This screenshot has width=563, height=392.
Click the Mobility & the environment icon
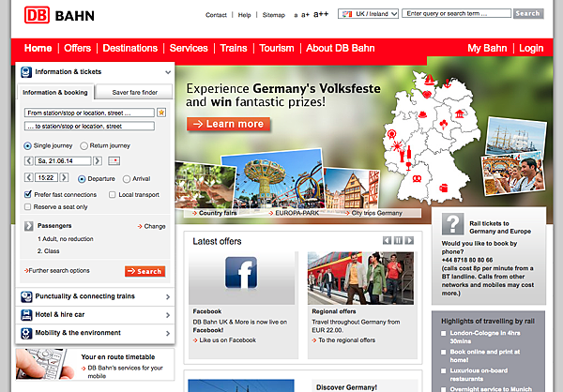pyautogui.click(x=26, y=333)
